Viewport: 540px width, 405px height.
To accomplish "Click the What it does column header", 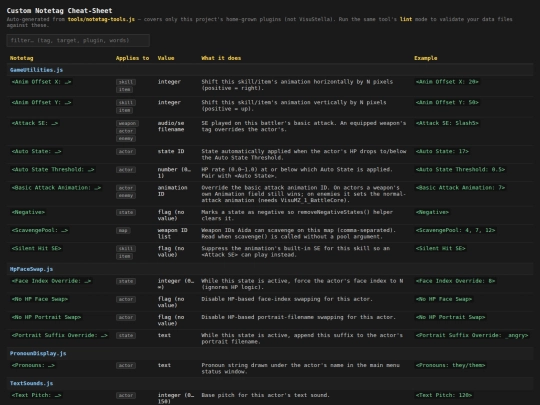I will pos(221,58).
